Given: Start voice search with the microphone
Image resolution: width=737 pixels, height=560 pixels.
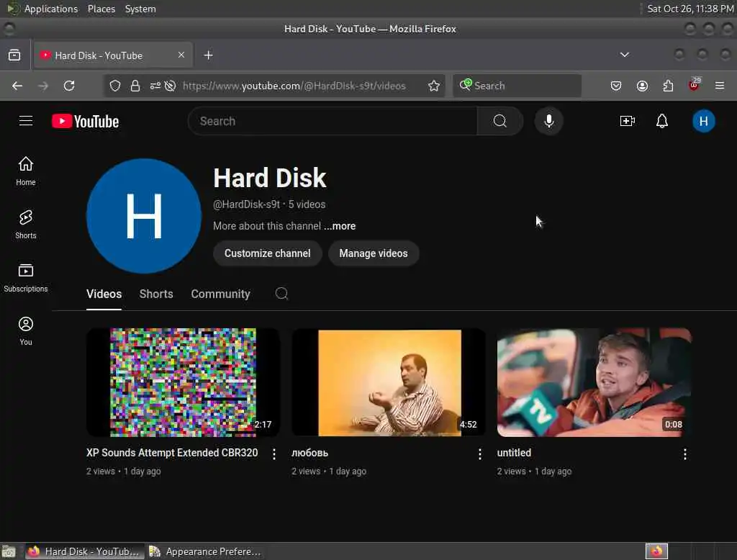Looking at the screenshot, I should [548, 122].
